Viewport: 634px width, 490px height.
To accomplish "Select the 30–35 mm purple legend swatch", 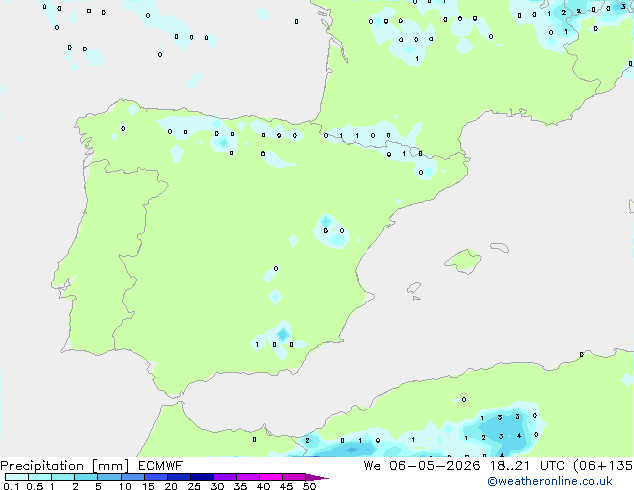I will 224,477.
